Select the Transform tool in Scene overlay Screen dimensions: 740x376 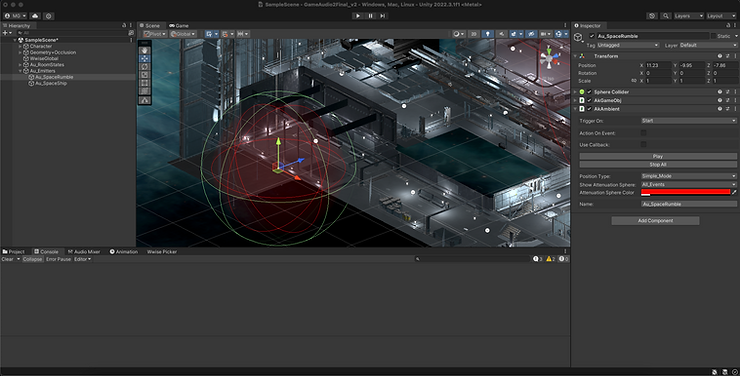click(144, 91)
